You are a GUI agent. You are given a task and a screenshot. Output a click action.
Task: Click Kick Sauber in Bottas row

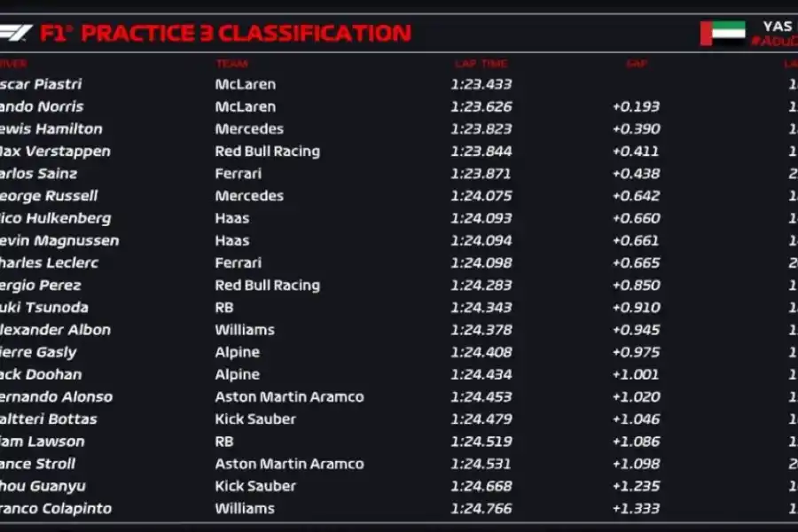tap(255, 419)
